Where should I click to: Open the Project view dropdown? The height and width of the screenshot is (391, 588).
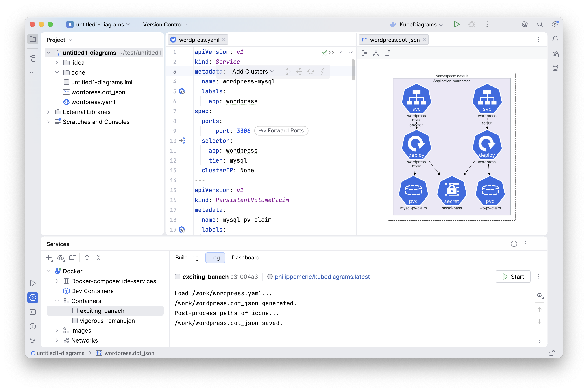59,40
